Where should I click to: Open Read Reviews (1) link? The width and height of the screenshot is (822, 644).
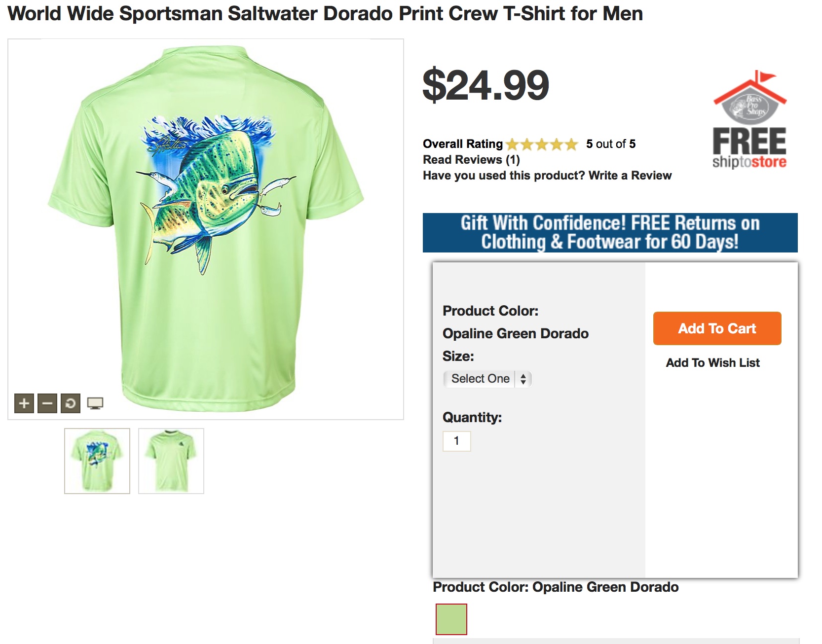[471, 160]
